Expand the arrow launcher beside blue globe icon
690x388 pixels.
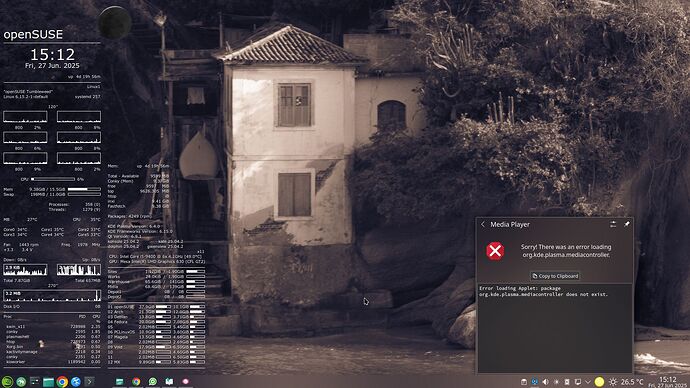pos(89,381)
